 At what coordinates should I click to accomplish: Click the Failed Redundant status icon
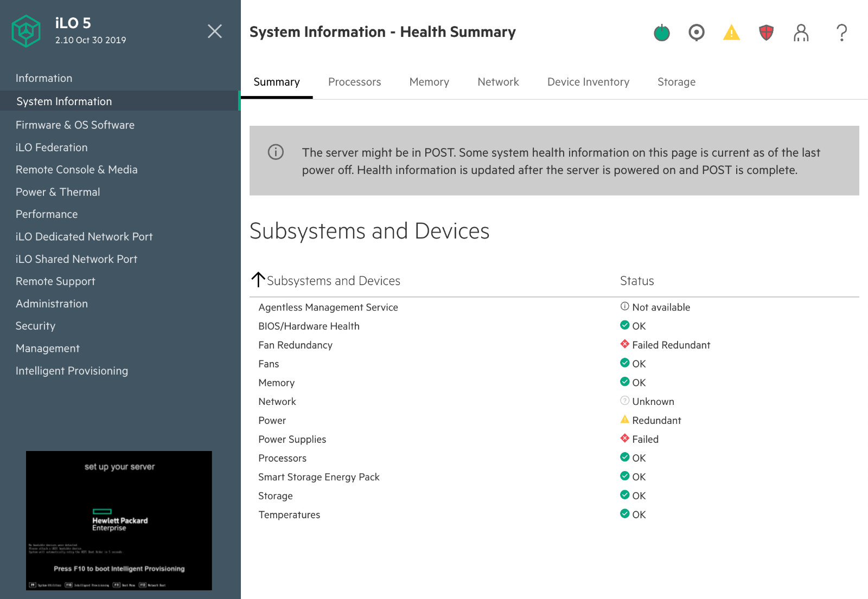[x=625, y=344]
